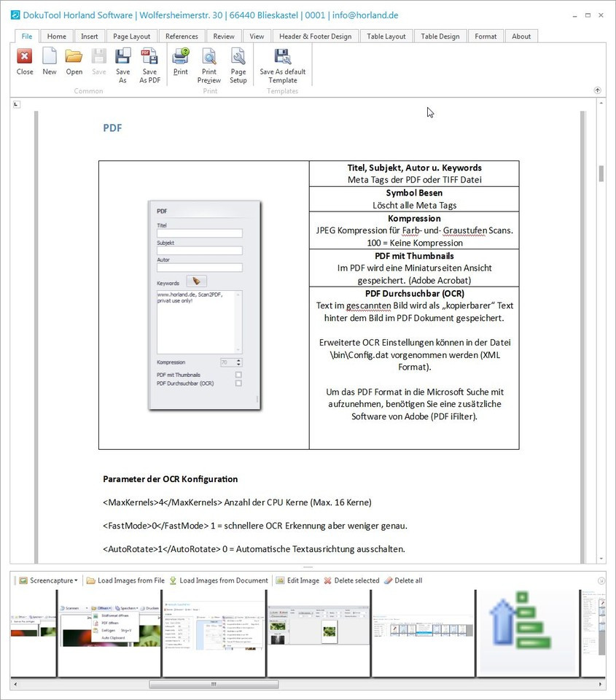Viewport: 616px width, 700px height.
Task: Switch to the File tab
Action: pyautogui.click(x=27, y=36)
